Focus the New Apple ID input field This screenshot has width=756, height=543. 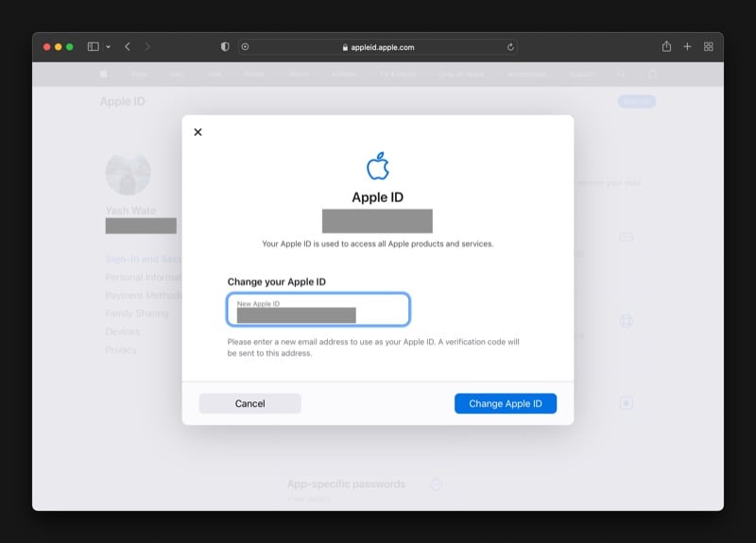318,310
